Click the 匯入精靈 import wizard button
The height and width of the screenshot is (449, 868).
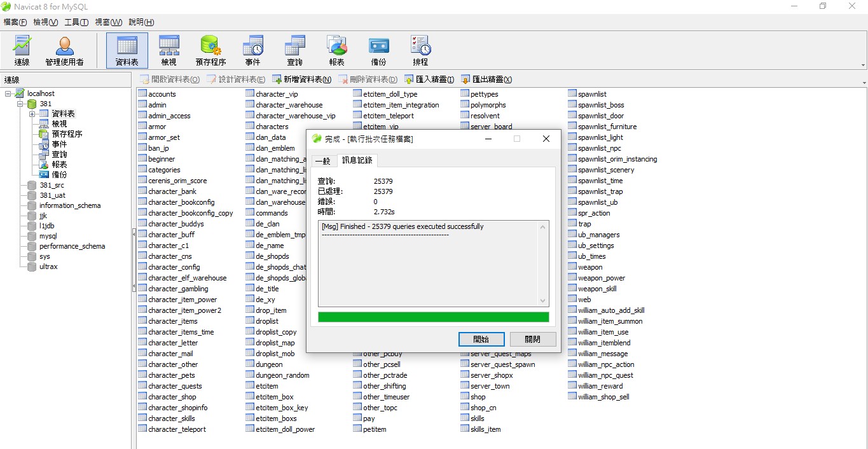[x=429, y=79]
